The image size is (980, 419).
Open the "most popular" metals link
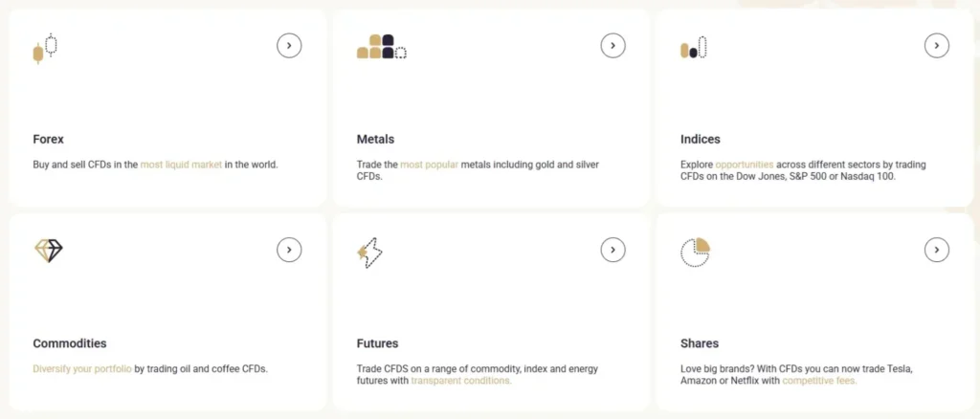pos(429,165)
